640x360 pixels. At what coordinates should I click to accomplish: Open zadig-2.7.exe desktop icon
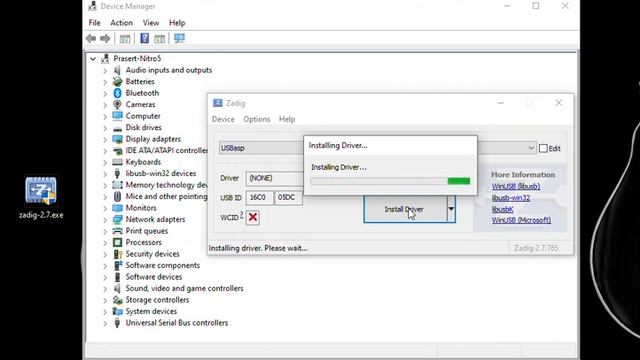pyautogui.click(x=41, y=197)
